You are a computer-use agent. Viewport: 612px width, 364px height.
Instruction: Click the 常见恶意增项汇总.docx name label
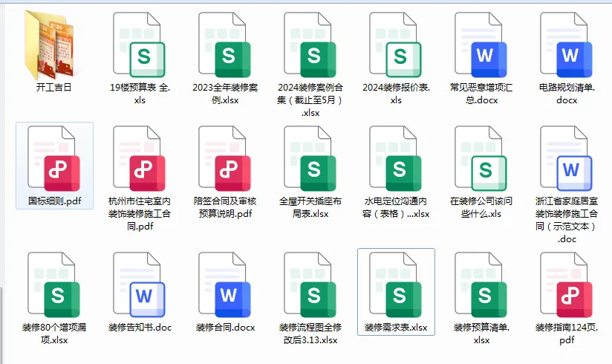(481, 94)
